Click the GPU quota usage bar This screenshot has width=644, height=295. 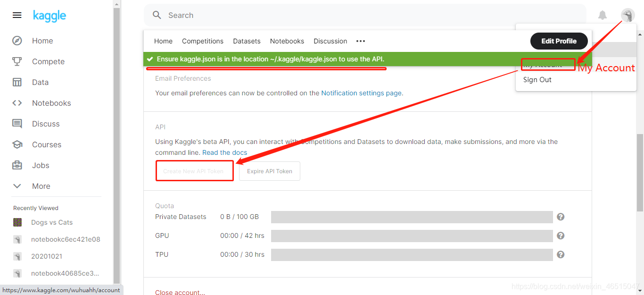412,236
